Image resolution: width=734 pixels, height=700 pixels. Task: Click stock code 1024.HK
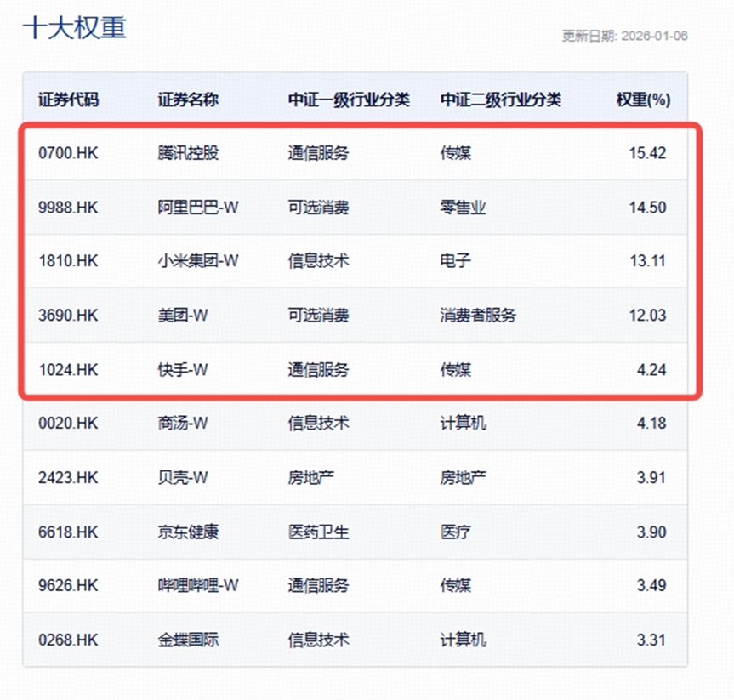tap(69, 370)
